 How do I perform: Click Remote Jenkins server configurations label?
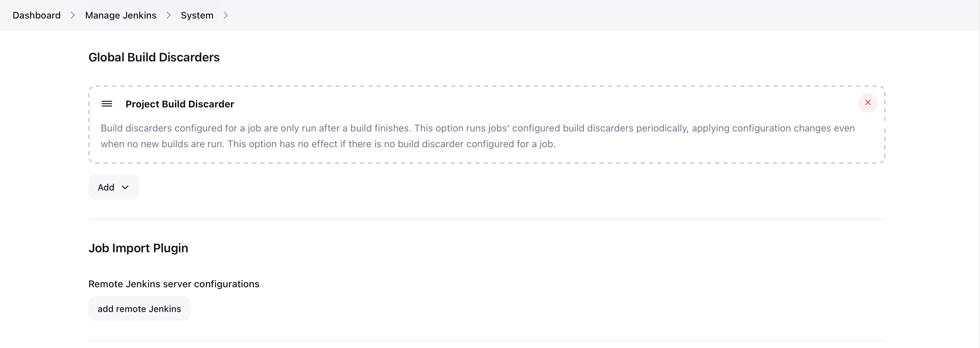pyautogui.click(x=174, y=284)
